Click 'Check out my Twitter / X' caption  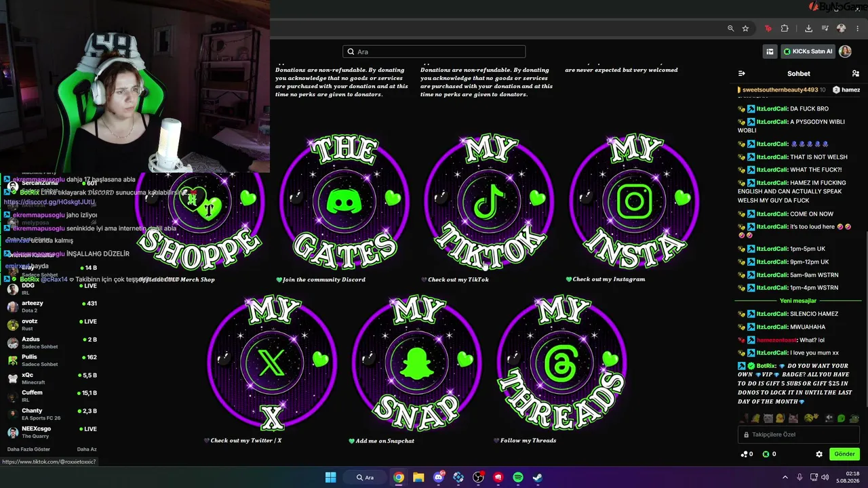coord(246,441)
